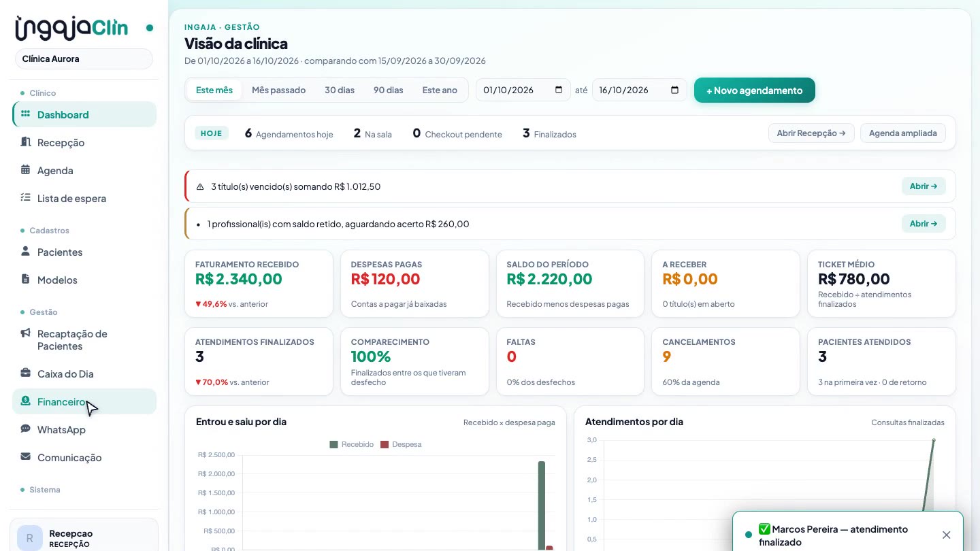Switch to the Este ano period tab

click(x=440, y=90)
